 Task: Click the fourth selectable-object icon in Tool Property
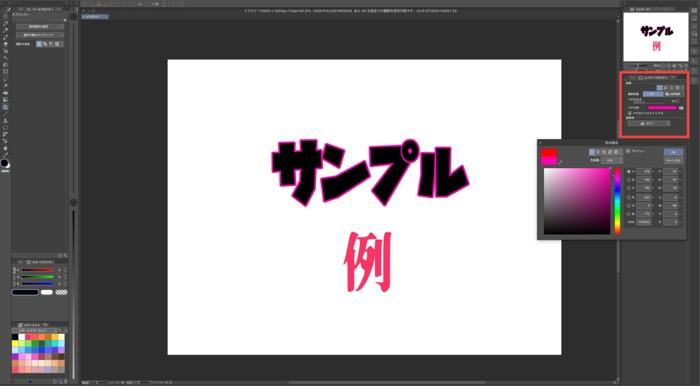point(56,44)
